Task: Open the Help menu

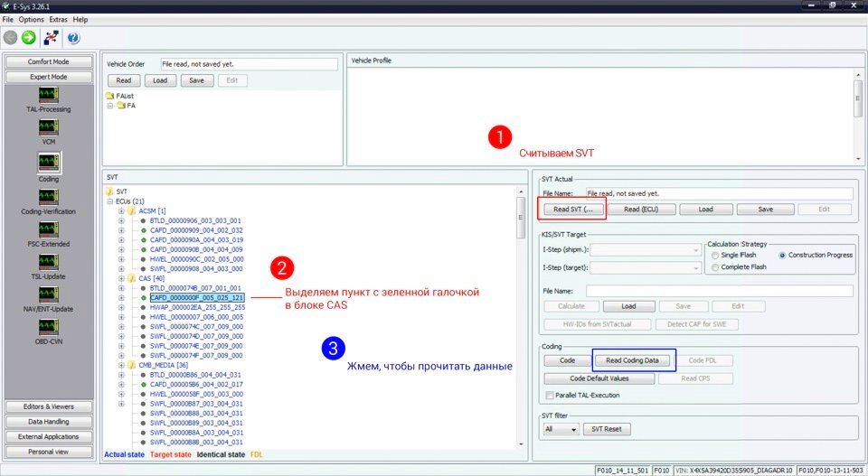Action: click(x=80, y=19)
